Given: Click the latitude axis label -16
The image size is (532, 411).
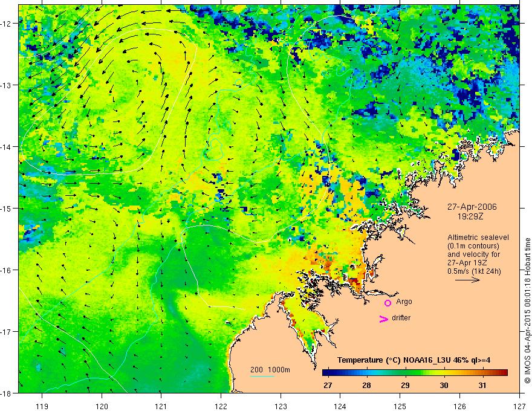Looking at the screenshot, I should 6,270.
